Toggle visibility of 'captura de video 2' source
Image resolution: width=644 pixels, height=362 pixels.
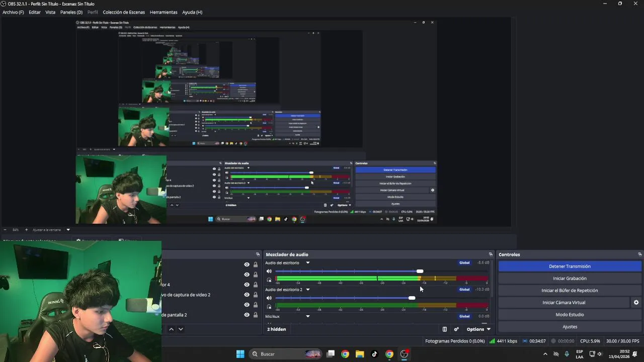(247, 295)
